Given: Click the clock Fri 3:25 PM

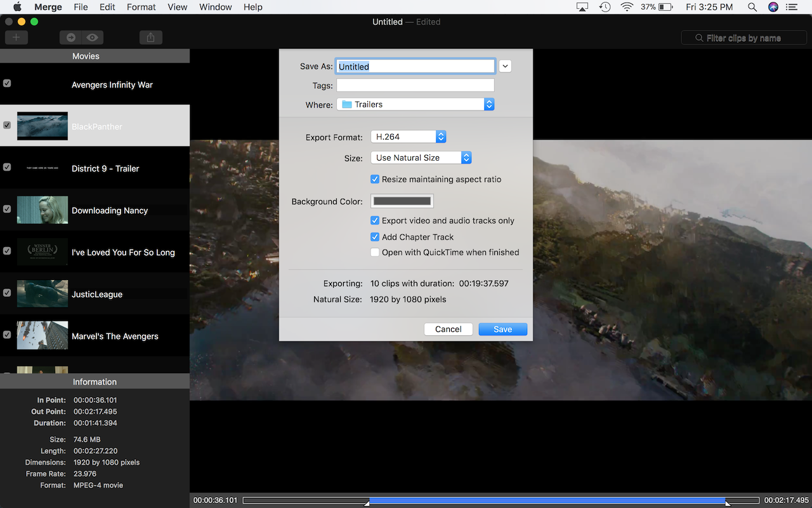Looking at the screenshot, I should [x=709, y=7].
